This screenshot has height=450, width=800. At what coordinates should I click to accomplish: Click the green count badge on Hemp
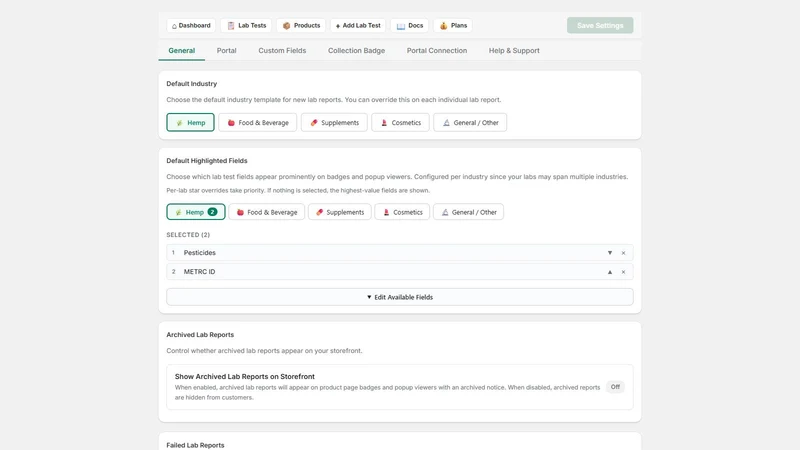coord(212,212)
